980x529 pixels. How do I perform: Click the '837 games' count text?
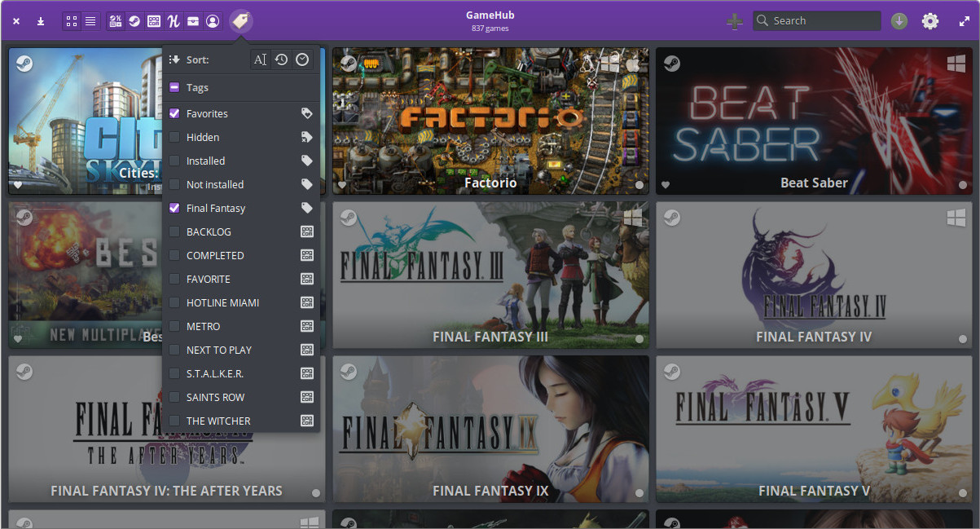[490, 29]
